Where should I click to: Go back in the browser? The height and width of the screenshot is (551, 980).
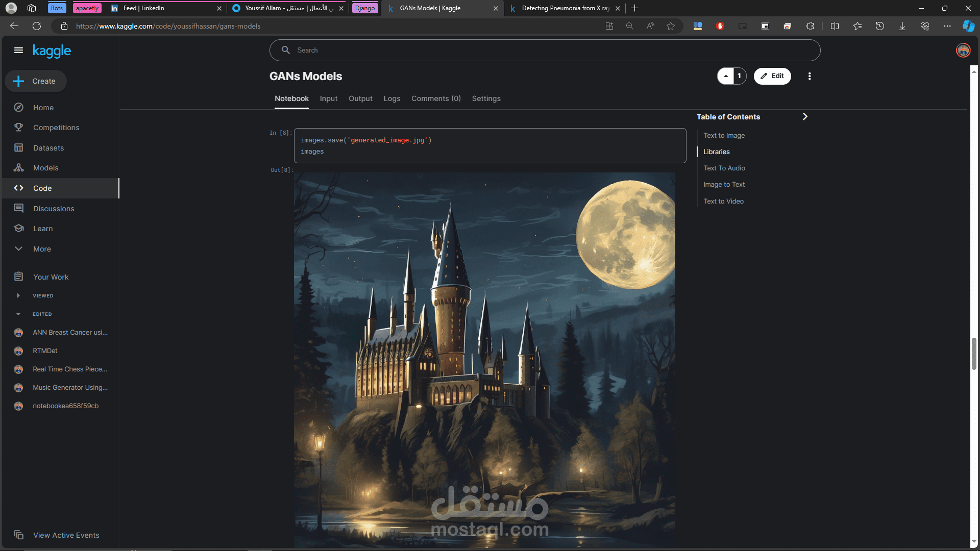14,26
